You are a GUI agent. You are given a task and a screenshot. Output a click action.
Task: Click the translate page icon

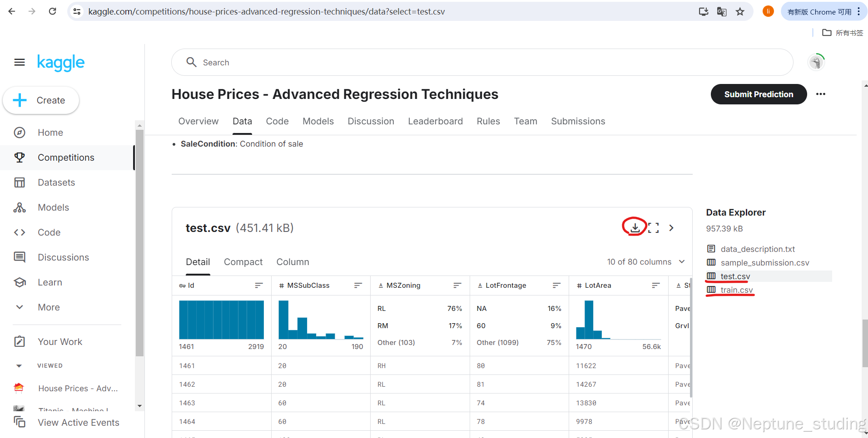point(722,11)
